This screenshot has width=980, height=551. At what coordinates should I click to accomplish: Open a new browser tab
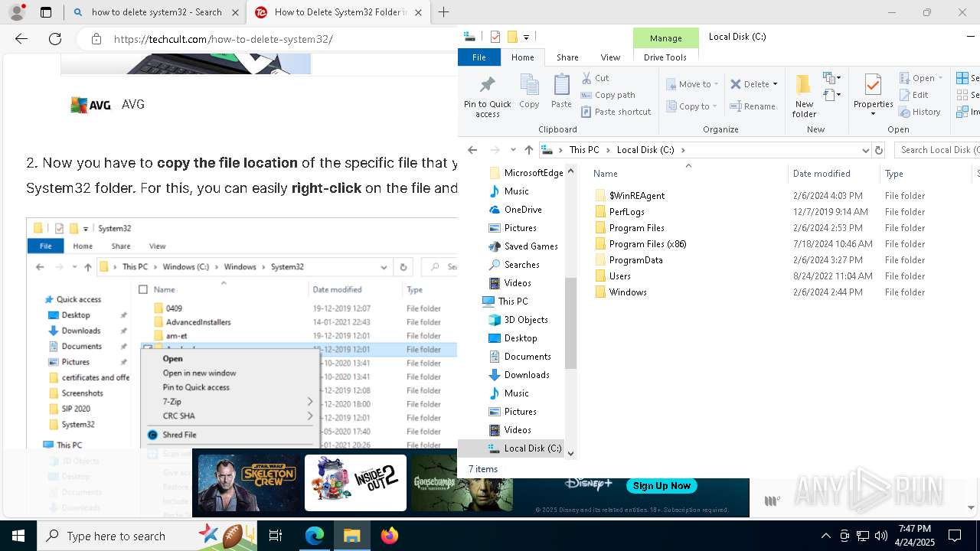point(443,12)
